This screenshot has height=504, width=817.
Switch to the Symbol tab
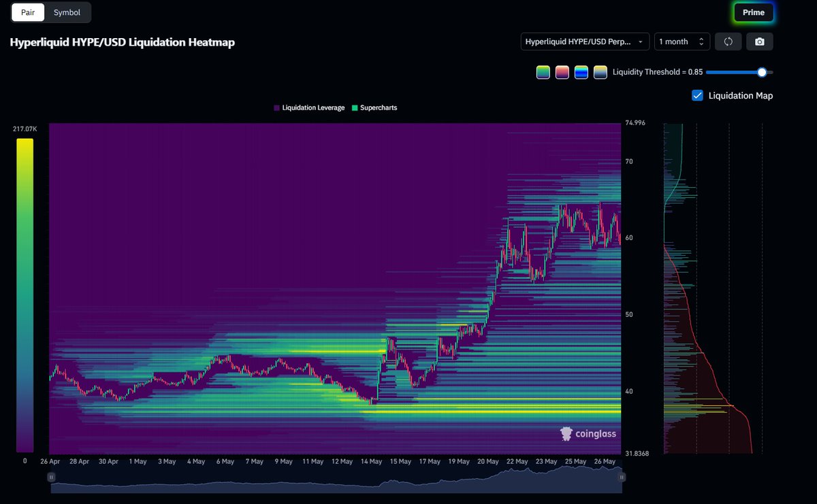(67, 12)
